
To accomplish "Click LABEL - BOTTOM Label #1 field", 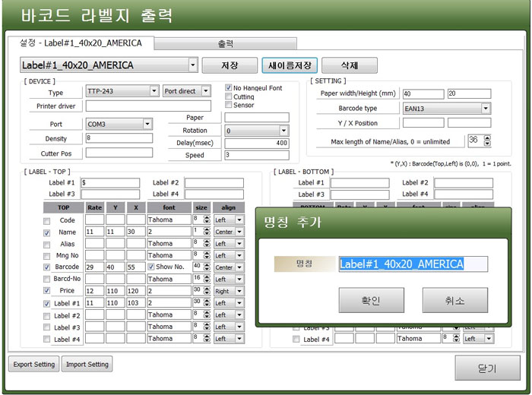I will [359, 183].
